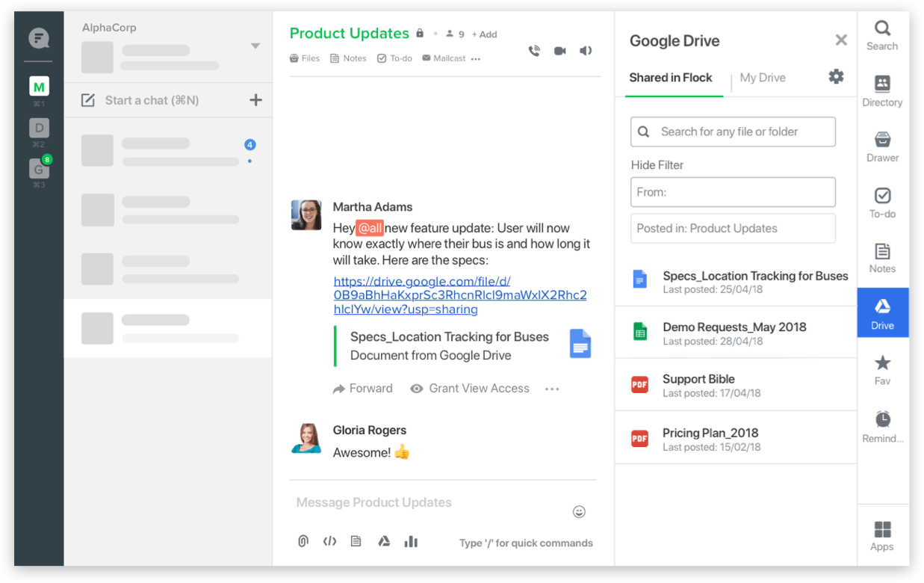The height and width of the screenshot is (583, 924).
Task: Switch to the G team with 8 badge
Action: (39, 169)
